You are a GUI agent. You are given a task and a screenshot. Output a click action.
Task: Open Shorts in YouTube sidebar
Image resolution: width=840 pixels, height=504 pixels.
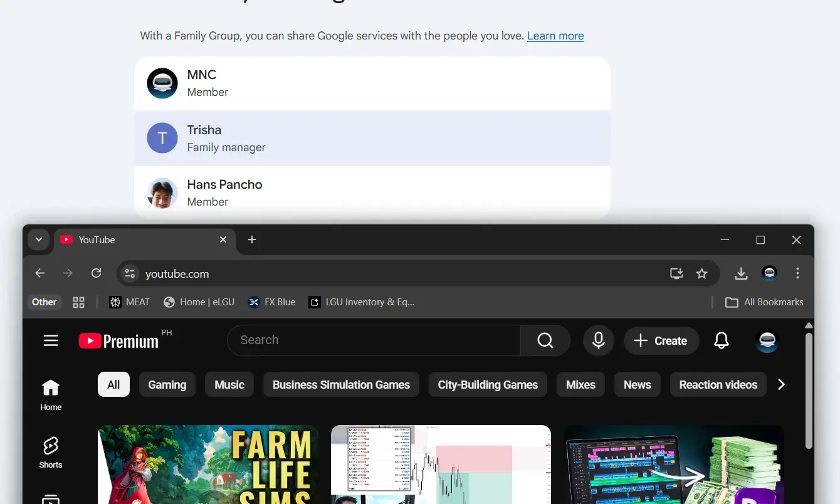[51, 453]
